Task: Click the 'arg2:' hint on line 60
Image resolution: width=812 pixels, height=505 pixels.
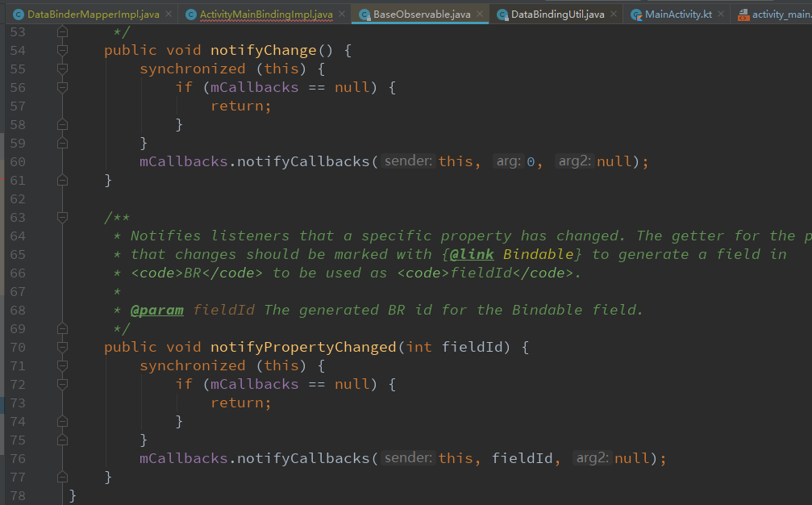Action: pyautogui.click(x=574, y=161)
